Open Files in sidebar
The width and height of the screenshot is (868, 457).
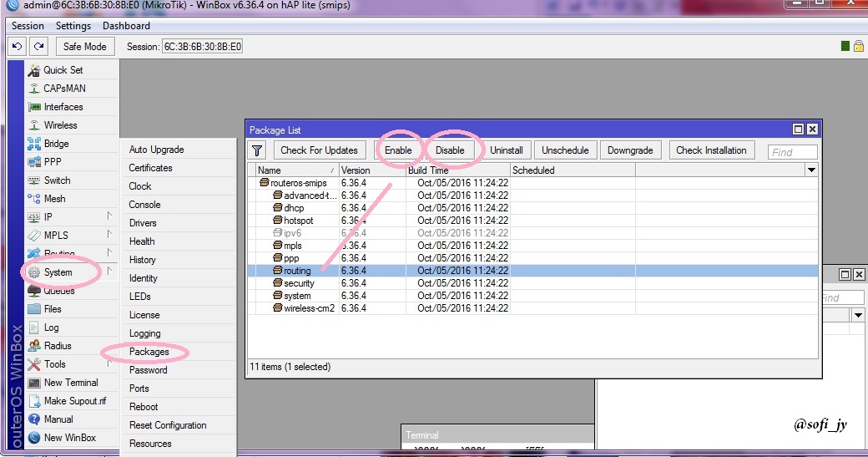point(72,308)
